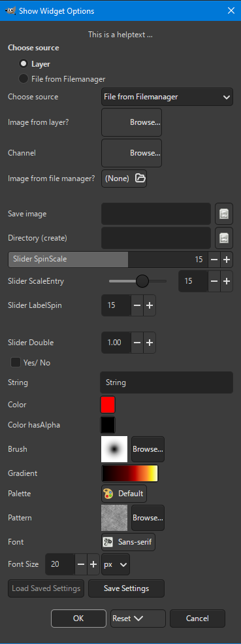Click the file browse icon beside Directory (create)
The height and width of the screenshot is (644, 241).
point(224,238)
